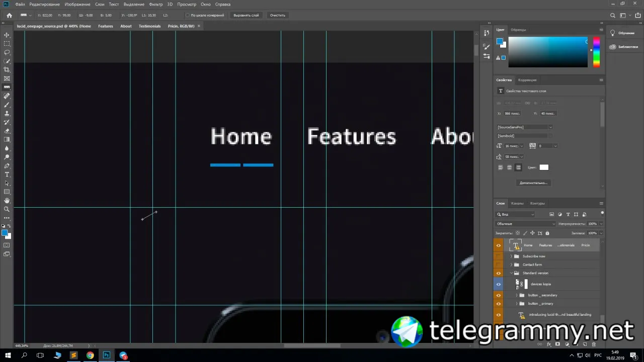This screenshot has width=644, height=362.
Task: Select the Healing Brush tool
Action: click(x=7, y=96)
